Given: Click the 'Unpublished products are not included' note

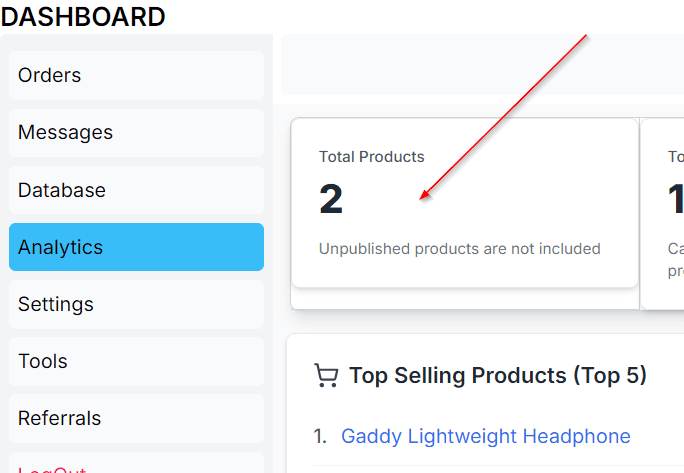Looking at the screenshot, I should (x=460, y=249).
